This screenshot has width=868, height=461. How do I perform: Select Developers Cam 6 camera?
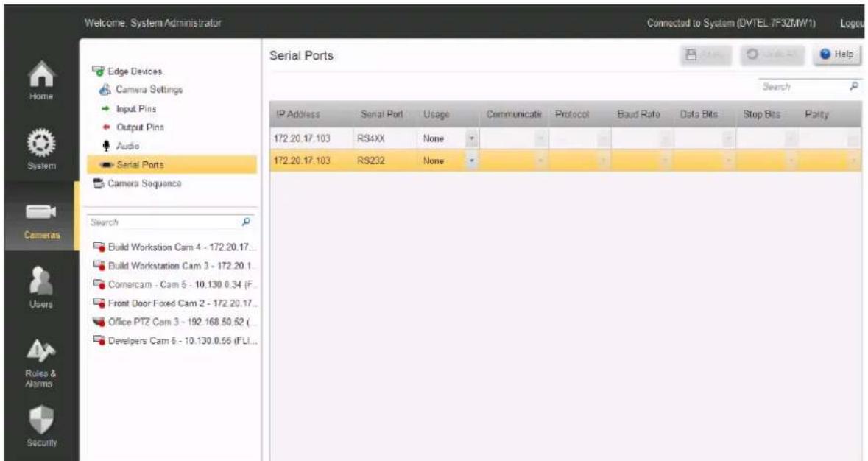click(x=175, y=341)
